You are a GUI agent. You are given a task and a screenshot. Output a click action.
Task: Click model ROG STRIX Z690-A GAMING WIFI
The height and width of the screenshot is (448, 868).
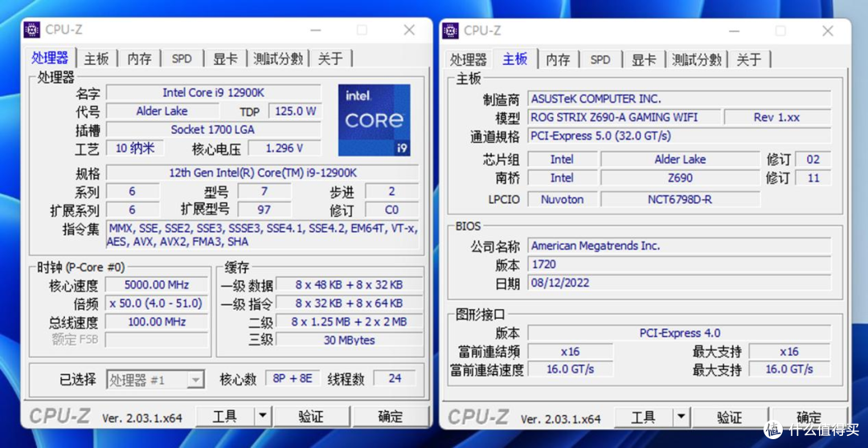[624, 117]
